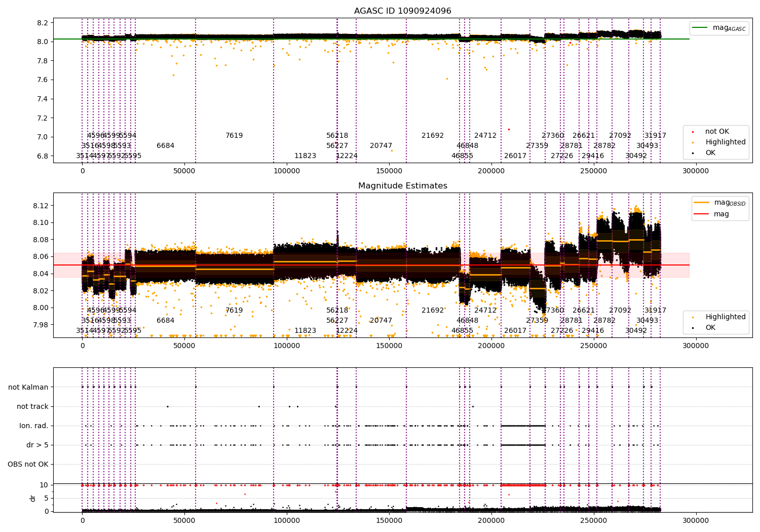Click obsid label 27092 in top plot

point(620,136)
